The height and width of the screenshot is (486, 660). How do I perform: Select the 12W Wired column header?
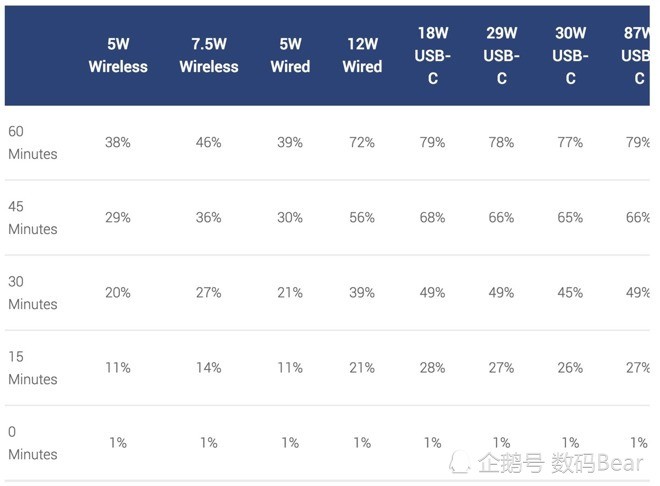pyautogui.click(x=362, y=55)
